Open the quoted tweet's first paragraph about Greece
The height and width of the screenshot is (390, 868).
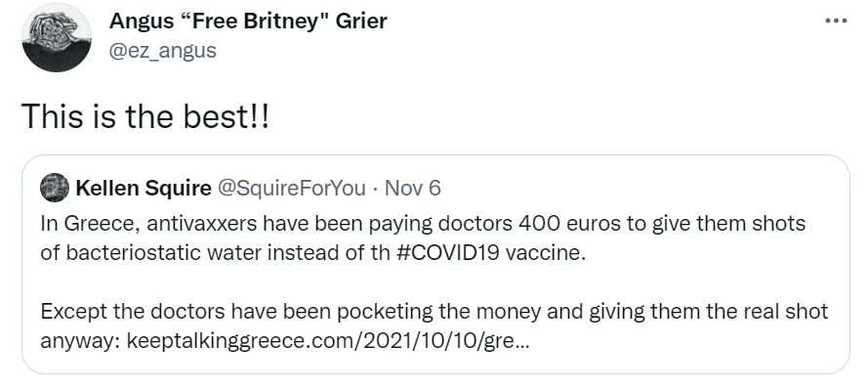tap(423, 238)
